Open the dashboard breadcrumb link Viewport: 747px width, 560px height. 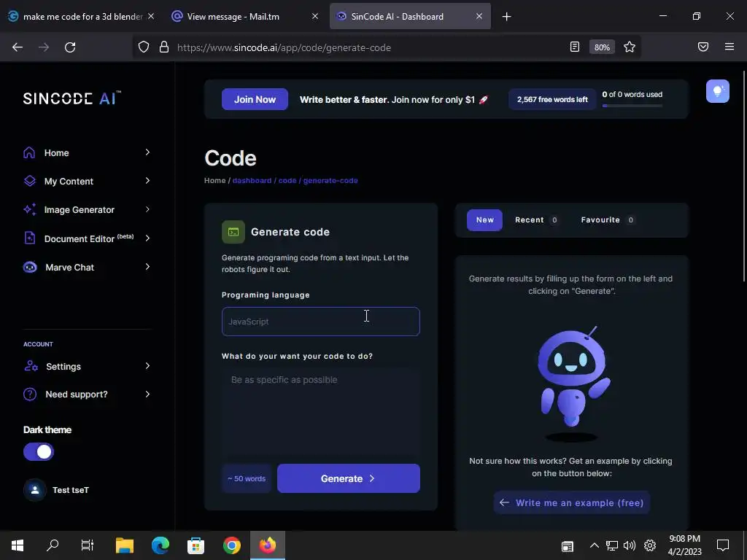point(252,181)
